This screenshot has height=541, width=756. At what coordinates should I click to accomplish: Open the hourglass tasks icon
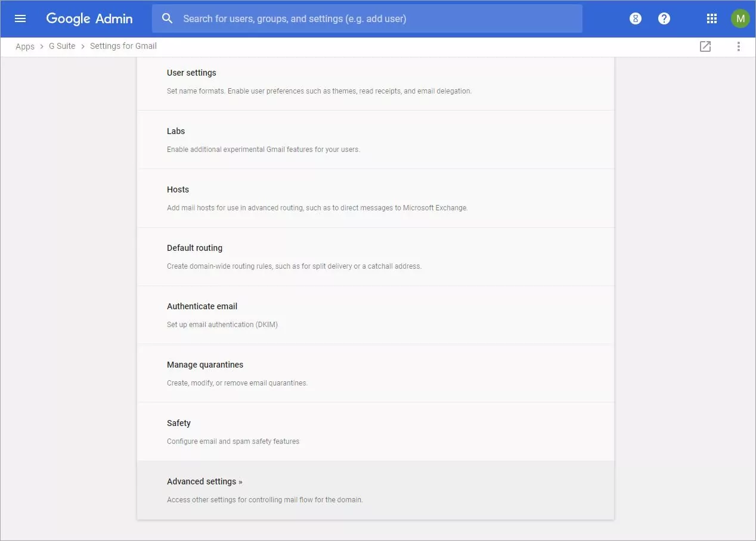point(636,18)
